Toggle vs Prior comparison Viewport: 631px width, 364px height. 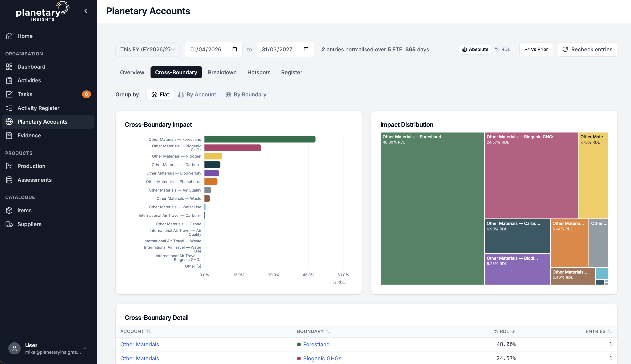point(536,49)
